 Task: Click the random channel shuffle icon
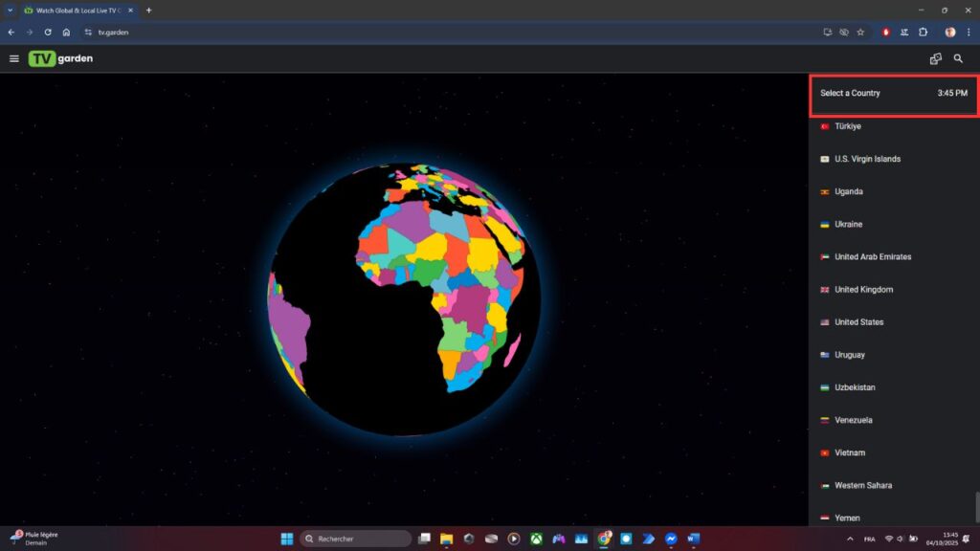[935, 58]
